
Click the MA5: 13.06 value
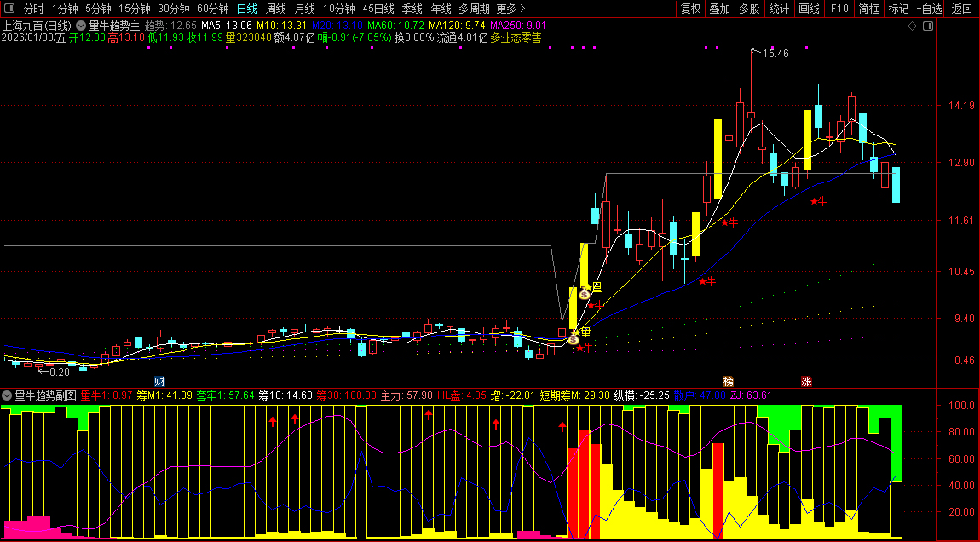click(x=226, y=26)
